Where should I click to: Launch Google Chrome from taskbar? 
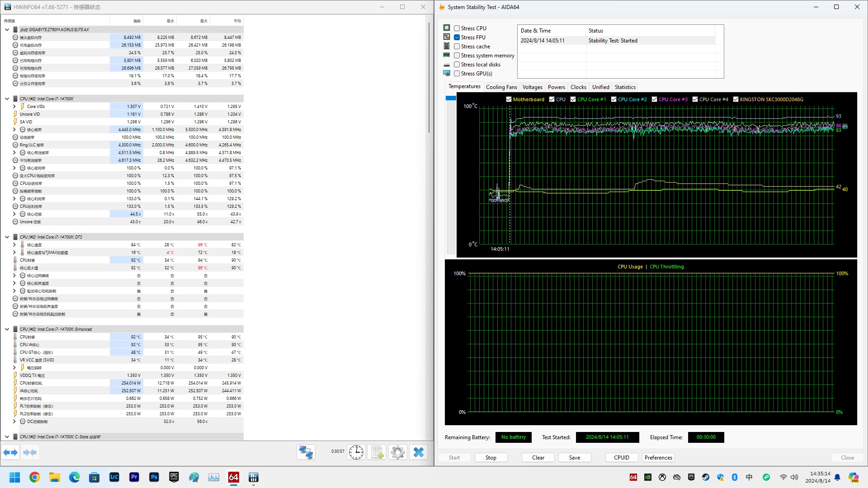(35, 477)
